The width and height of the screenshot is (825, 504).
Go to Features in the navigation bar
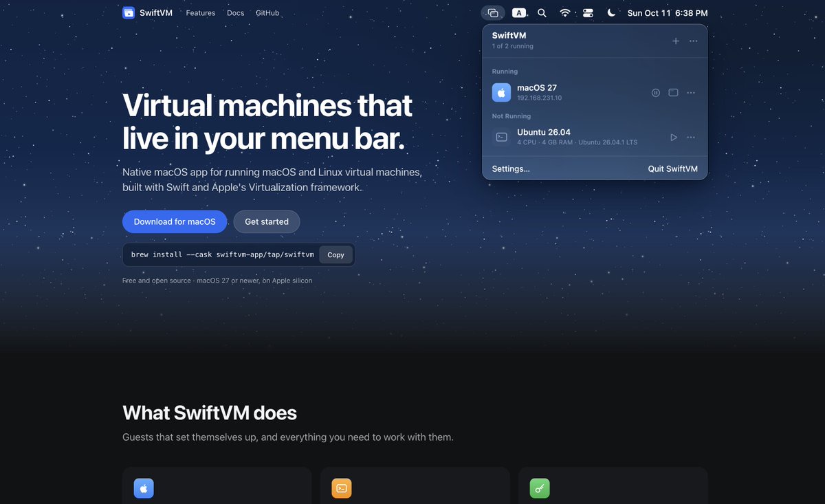pyautogui.click(x=201, y=13)
